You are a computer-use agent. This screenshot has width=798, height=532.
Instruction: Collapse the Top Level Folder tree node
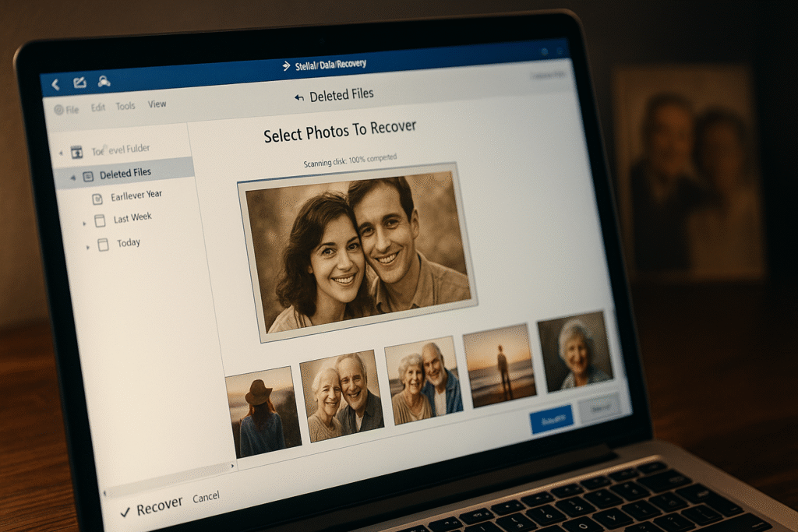point(61,153)
